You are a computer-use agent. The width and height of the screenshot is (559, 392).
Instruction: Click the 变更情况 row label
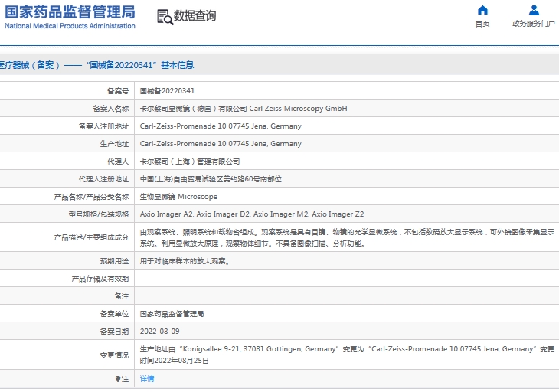click(114, 355)
